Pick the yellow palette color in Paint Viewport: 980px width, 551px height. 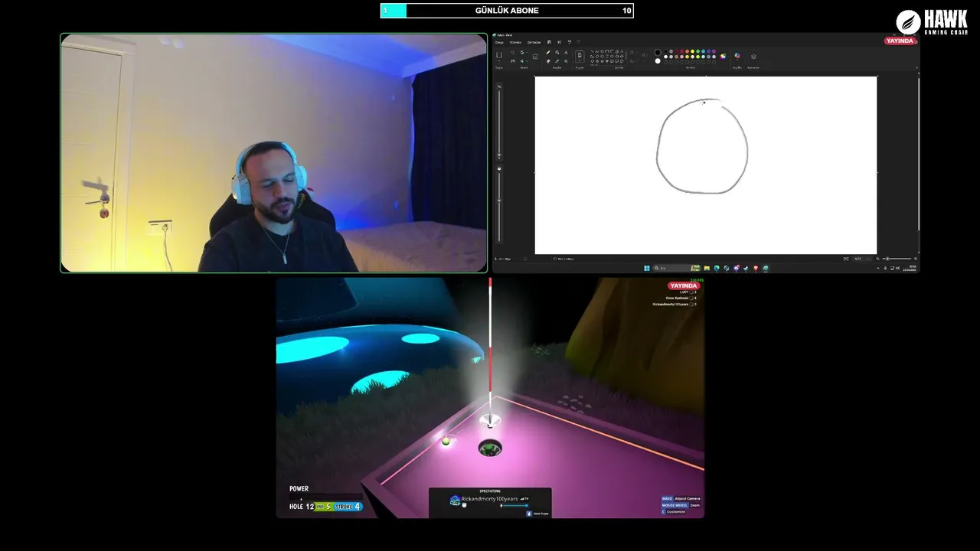click(x=692, y=51)
